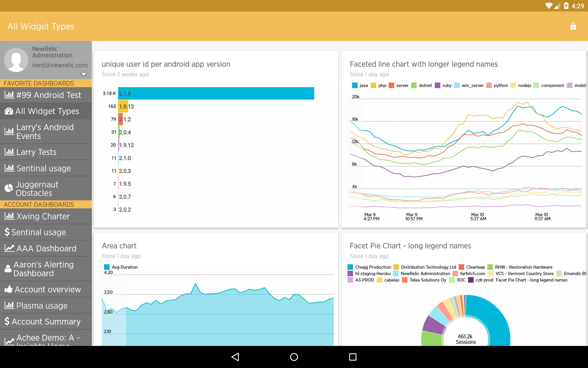Open Aaron's Alerting Dashboard
This screenshot has height=368, width=588.
46,269
